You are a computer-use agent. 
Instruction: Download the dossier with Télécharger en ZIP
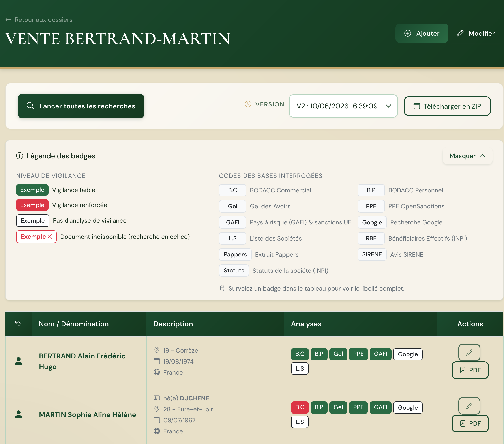pyautogui.click(x=447, y=106)
